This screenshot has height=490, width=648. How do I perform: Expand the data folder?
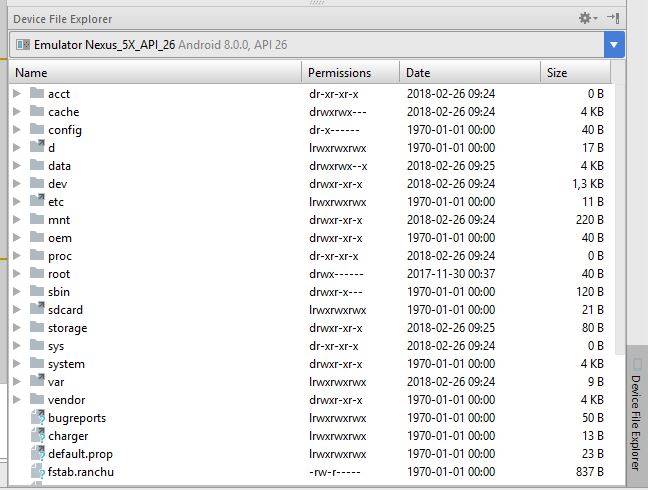coord(17,166)
